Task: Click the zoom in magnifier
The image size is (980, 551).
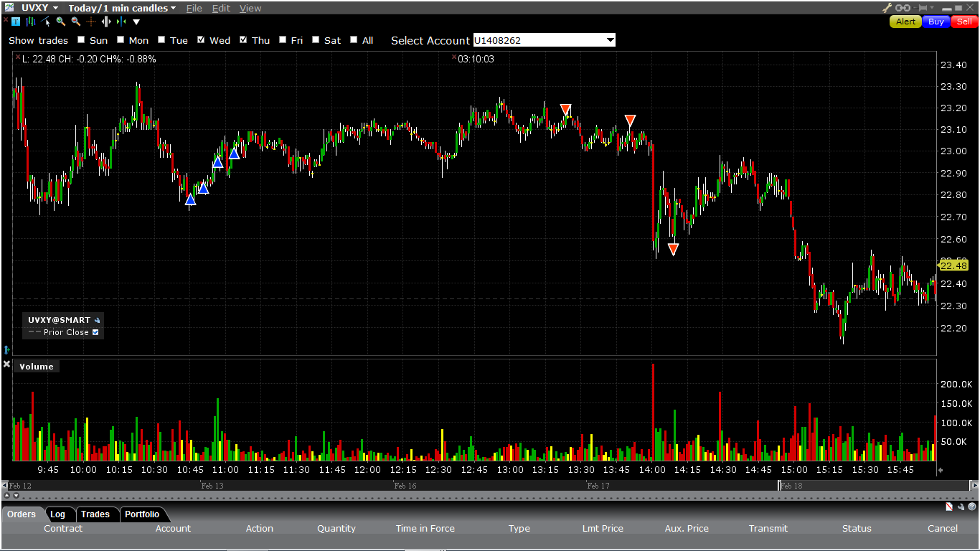Action: pos(61,22)
